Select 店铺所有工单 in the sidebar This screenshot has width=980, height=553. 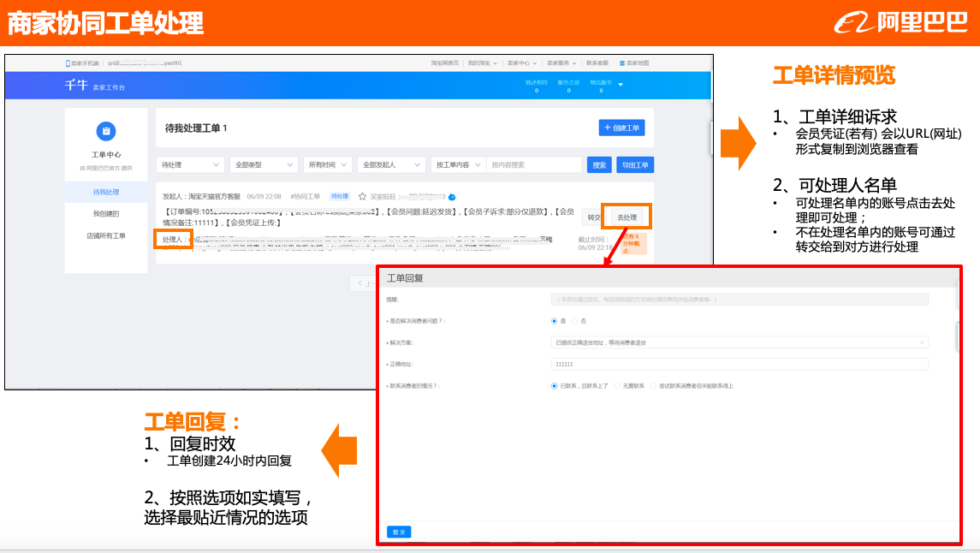pos(105,235)
